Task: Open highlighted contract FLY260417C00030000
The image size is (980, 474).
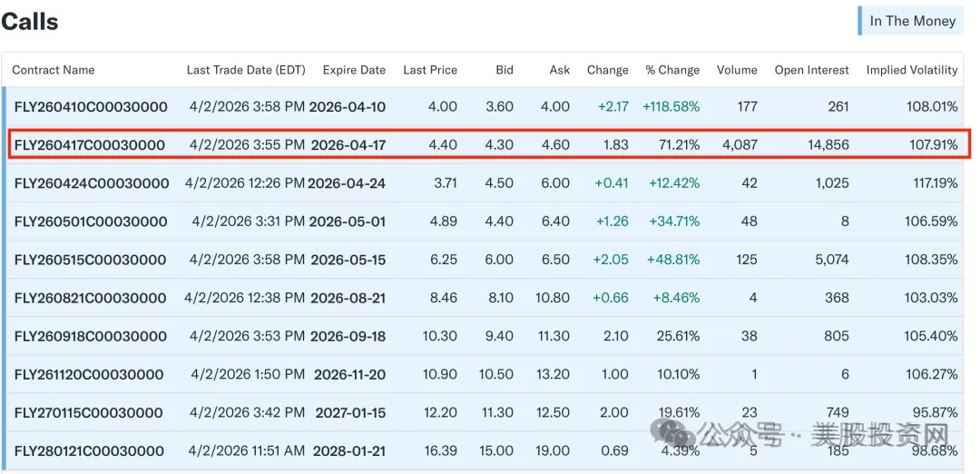Action: coord(89,145)
